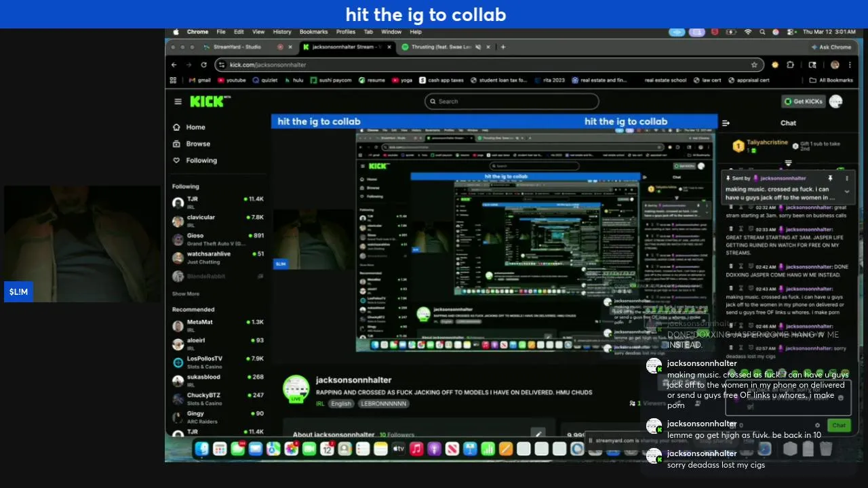The width and height of the screenshot is (868, 488).
Task: Open MetaMat in Recommended list
Action: [x=218, y=325]
